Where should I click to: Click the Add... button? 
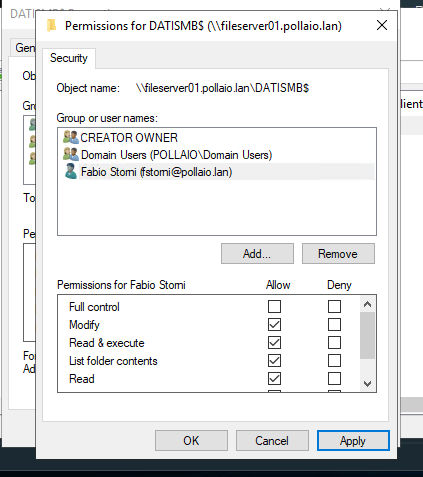pos(257,254)
